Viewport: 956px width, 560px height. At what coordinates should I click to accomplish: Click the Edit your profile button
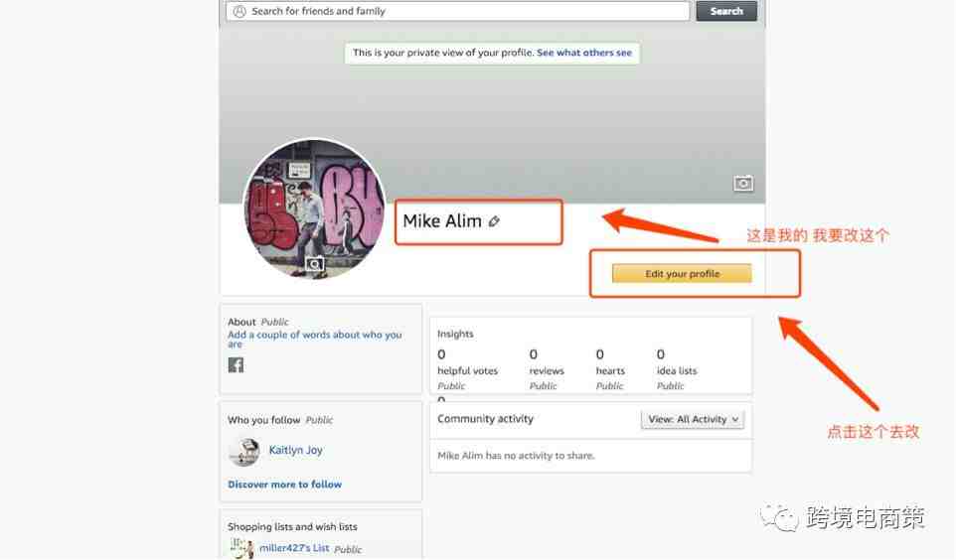tap(682, 274)
